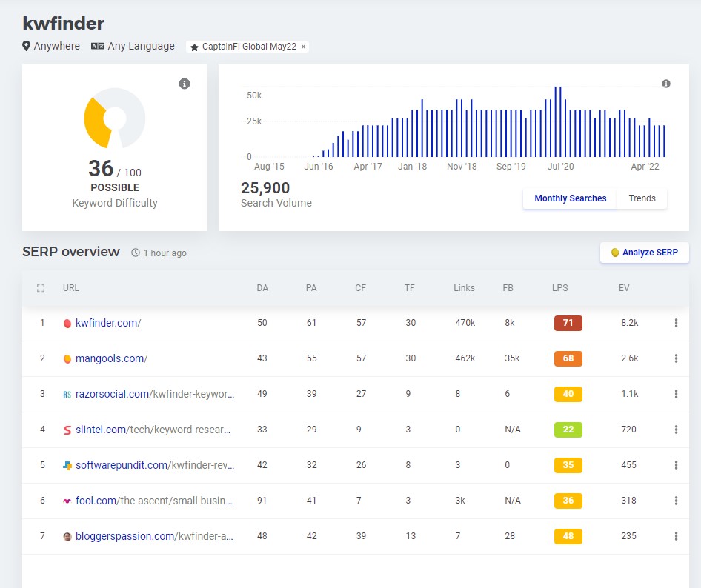This screenshot has width=701, height=588.
Task: Click bloggerspassion.com avatar favicon
Action: pos(67,537)
